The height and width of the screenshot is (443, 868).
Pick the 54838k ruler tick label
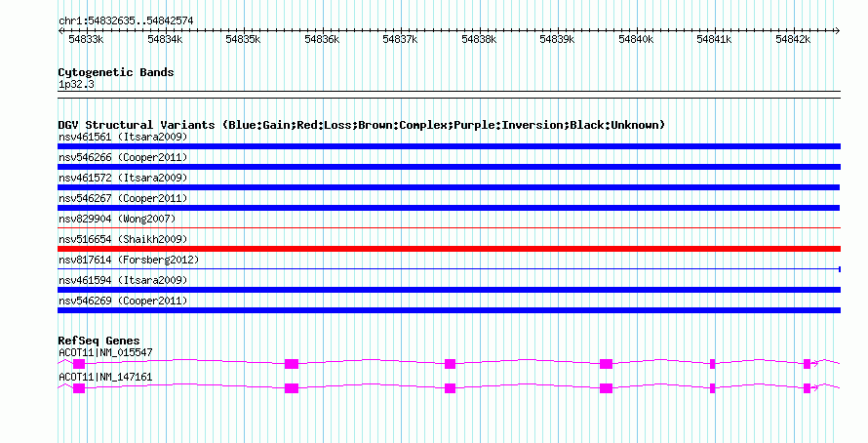tap(480, 39)
